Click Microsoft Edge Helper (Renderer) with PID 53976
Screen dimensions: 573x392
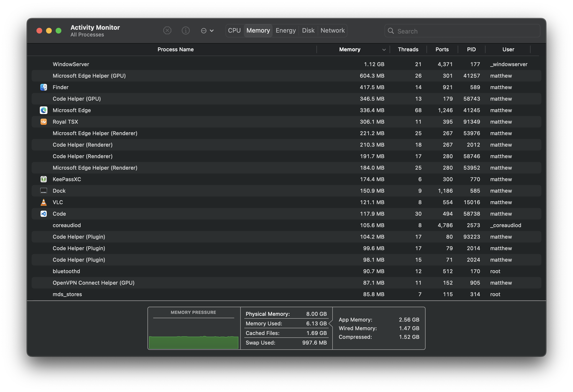(95, 133)
